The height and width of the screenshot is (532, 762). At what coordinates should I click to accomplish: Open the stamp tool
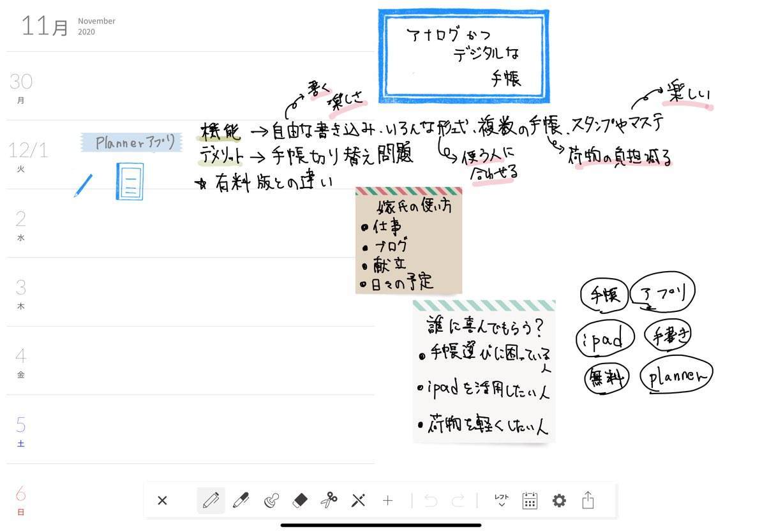click(x=270, y=501)
